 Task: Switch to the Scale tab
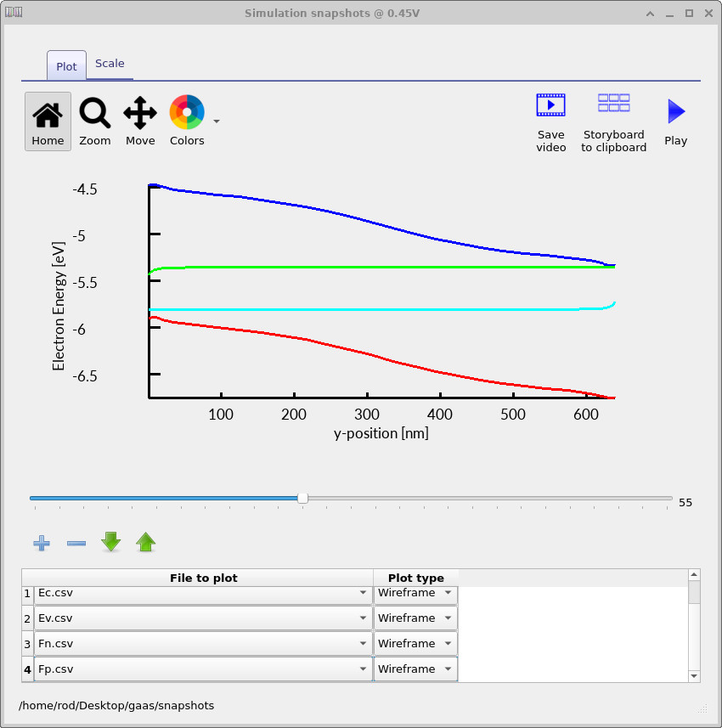(110, 64)
